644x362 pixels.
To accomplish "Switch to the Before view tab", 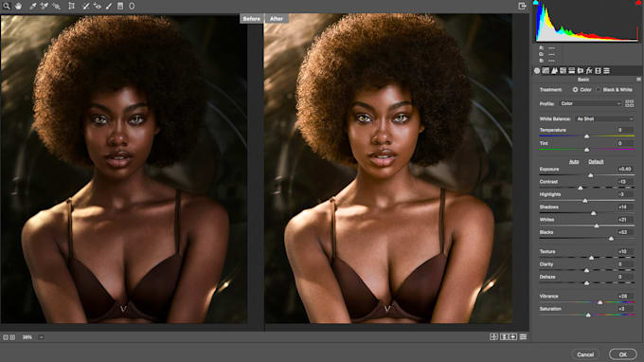I will (x=252, y=19).
